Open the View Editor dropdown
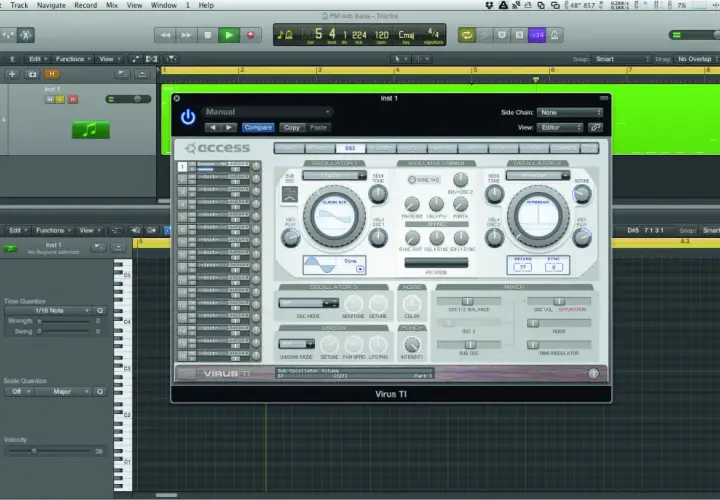The height and width of the screenshot is (500, 720). 560,128
